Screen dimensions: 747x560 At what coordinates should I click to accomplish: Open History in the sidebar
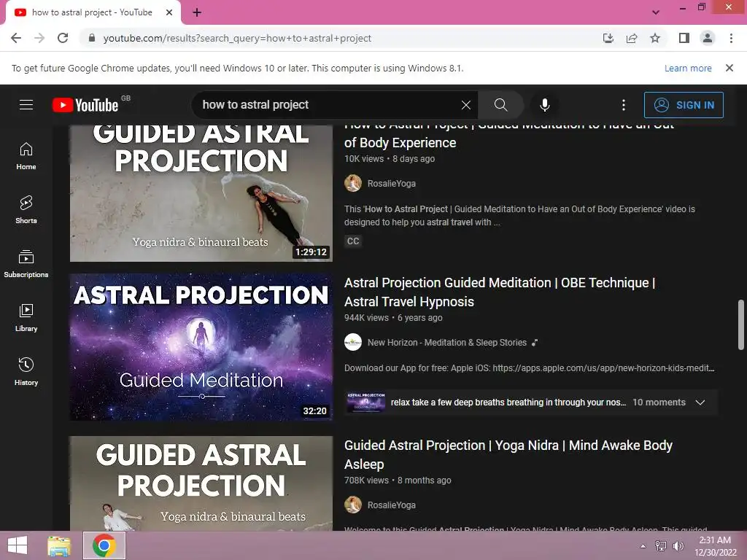click(26, 371)
